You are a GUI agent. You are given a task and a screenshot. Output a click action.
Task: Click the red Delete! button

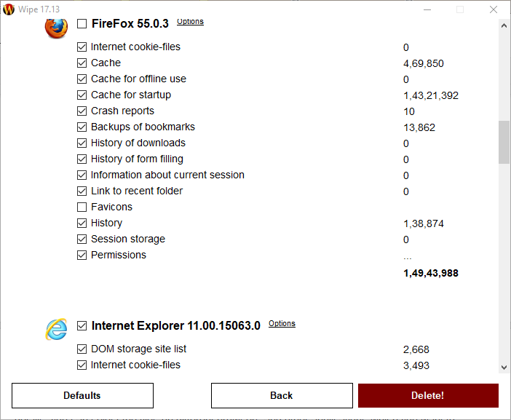click(428, 395)
